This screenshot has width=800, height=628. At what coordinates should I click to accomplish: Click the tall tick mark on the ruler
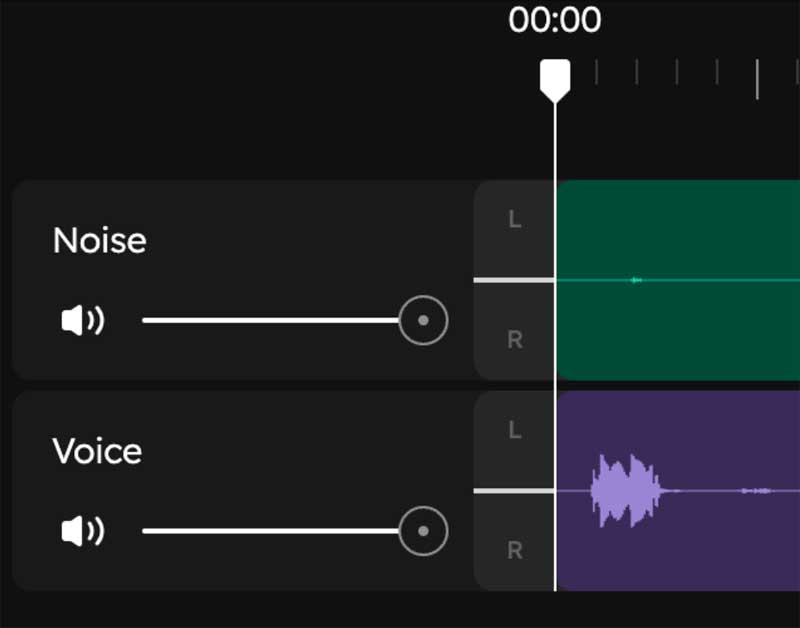[x=757, y=79]
